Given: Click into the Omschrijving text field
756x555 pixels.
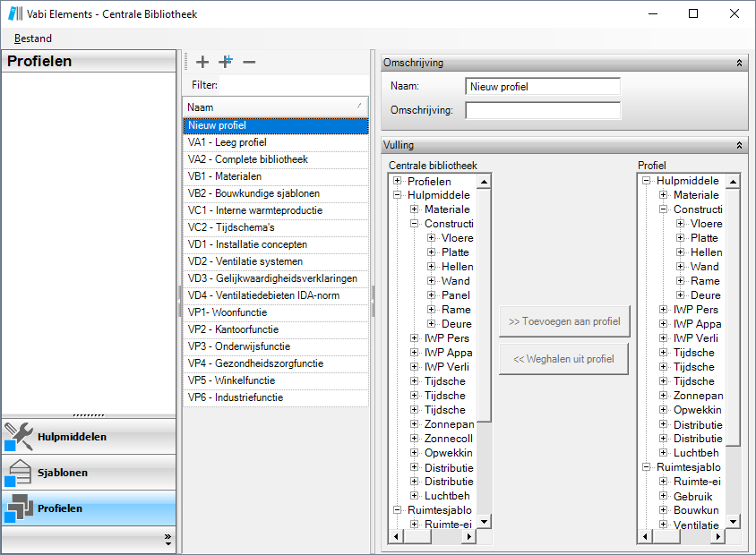Looking at the screenshot, I should pyautogui.click(x=543, y=110).
